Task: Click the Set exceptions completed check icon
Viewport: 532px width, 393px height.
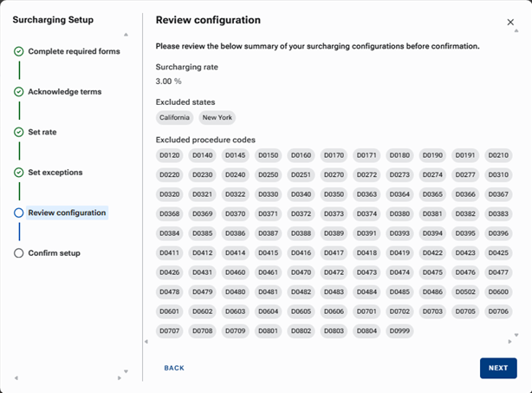Action: pos(19,173)
